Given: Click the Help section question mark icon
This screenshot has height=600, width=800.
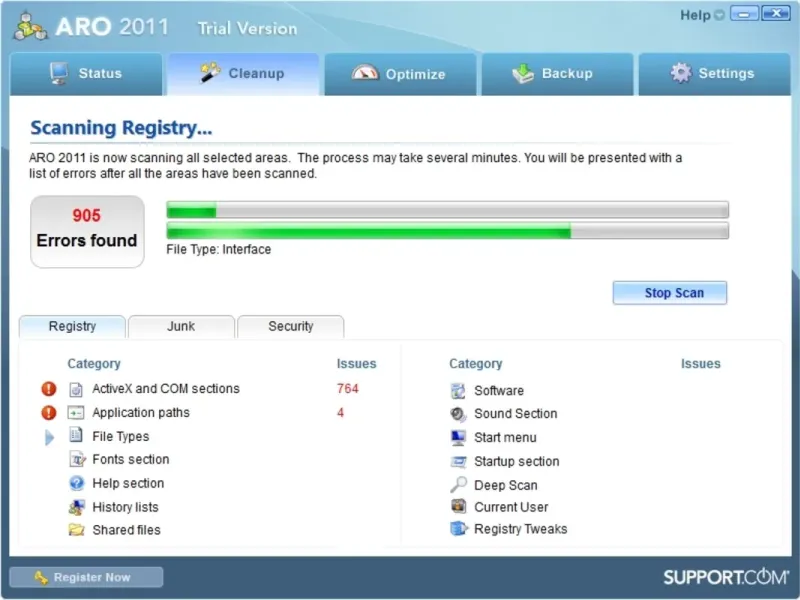Looking at the screenshot, I should pyautogui.click(x=77, y=483).
